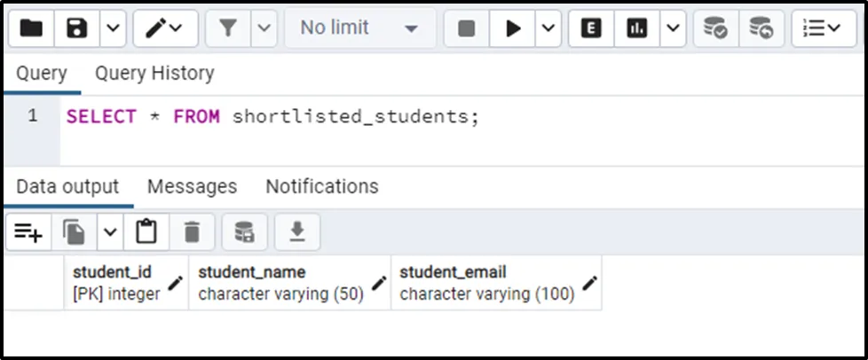Expand the save options dropdown arrow
The width and height of the screenshot is (868, 360).
(112, 28)
